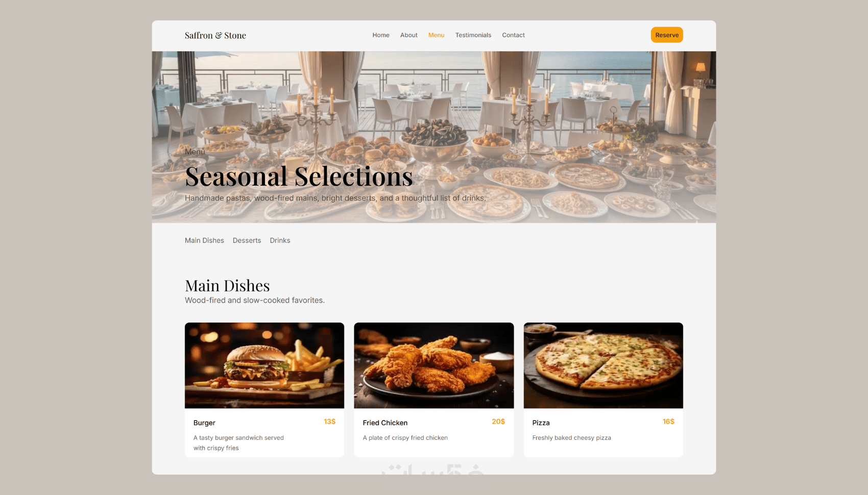The height and width of the screenshot is (495, 868).
Task: Click the 20$ Fried Chicken price
Action: [x=498, y=422]
